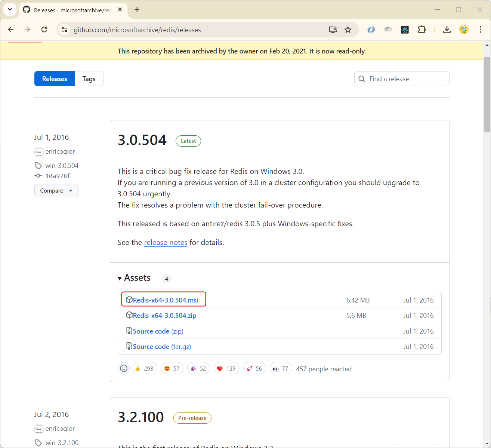Download Source code (tar.gz)
This screenshot has height=448, width=491.
click(162, 346)
